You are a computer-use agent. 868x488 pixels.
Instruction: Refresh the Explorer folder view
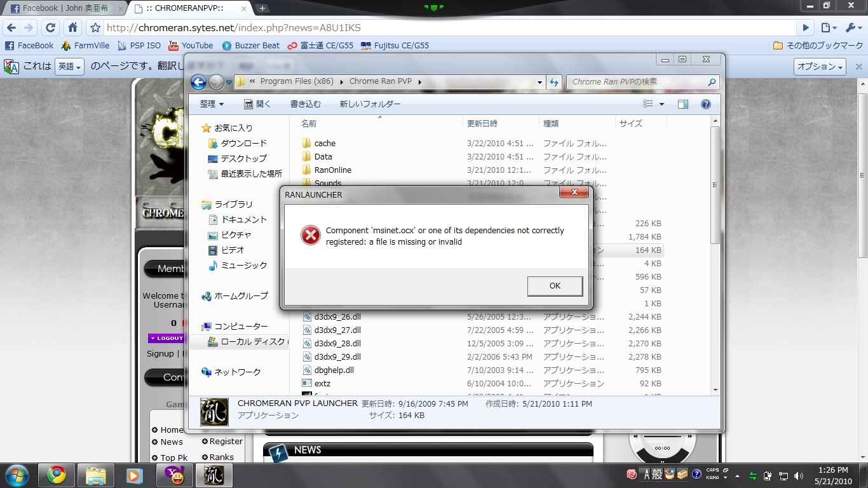click(x=554, y=82)
